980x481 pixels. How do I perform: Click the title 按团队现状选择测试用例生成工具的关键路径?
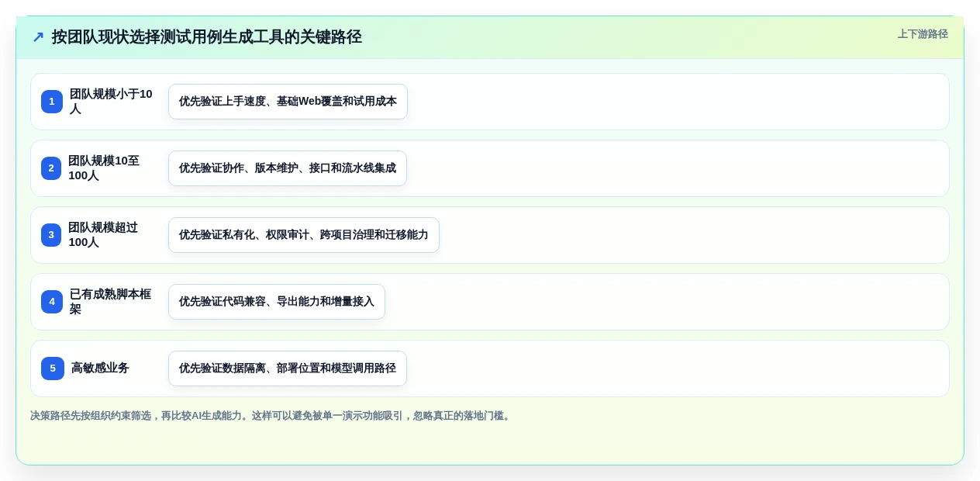[x=206, y=37]
